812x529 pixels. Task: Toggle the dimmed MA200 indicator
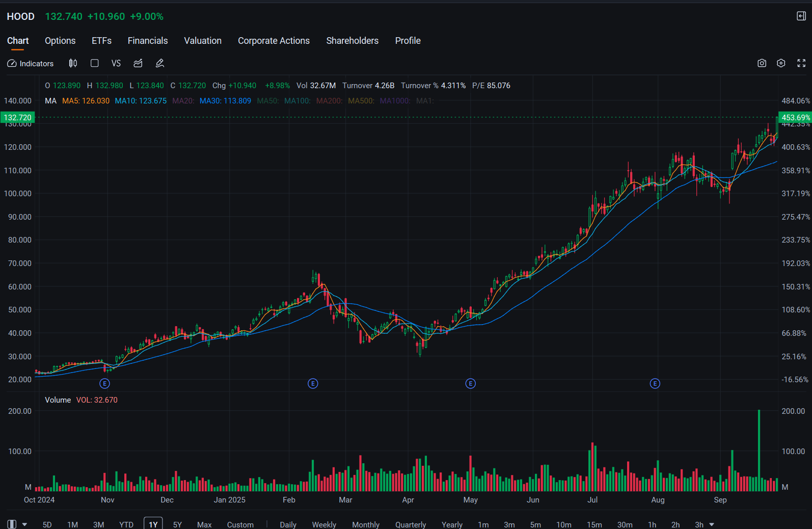[x=330, y=101]
